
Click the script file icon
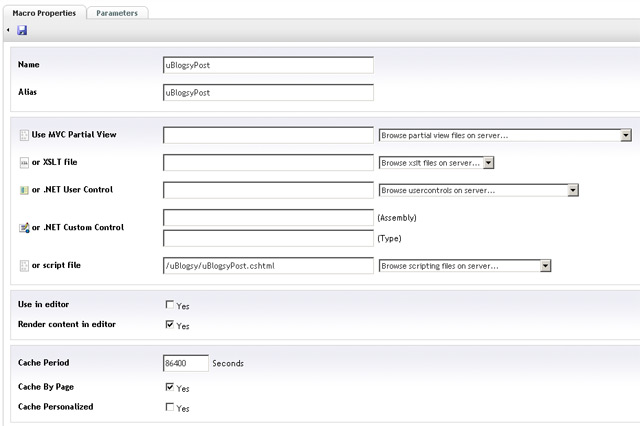point(24,266)
